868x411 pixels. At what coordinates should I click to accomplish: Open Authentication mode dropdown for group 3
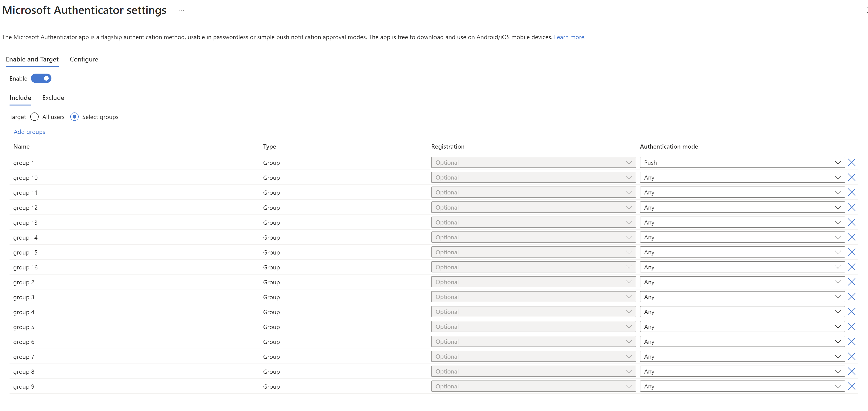pos(742,297)
